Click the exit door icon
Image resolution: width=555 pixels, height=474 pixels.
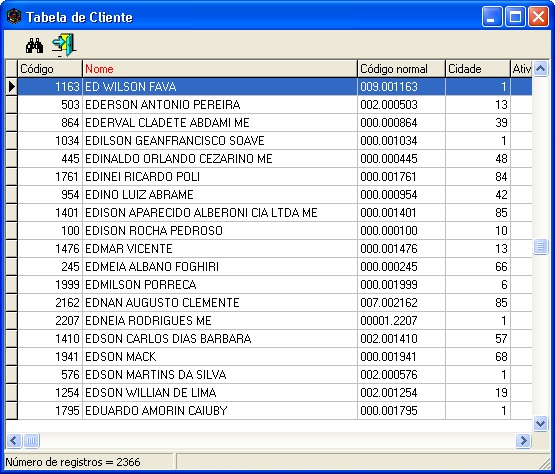click(64, 45)
